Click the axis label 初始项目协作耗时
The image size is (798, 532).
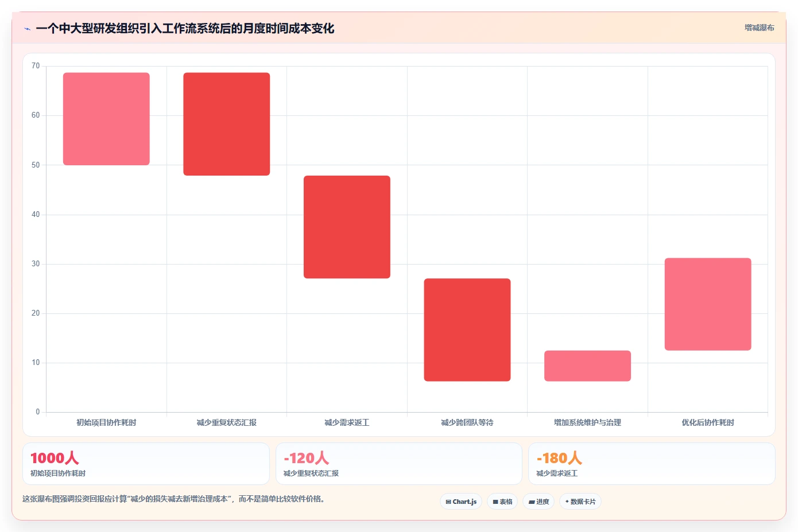106,422
